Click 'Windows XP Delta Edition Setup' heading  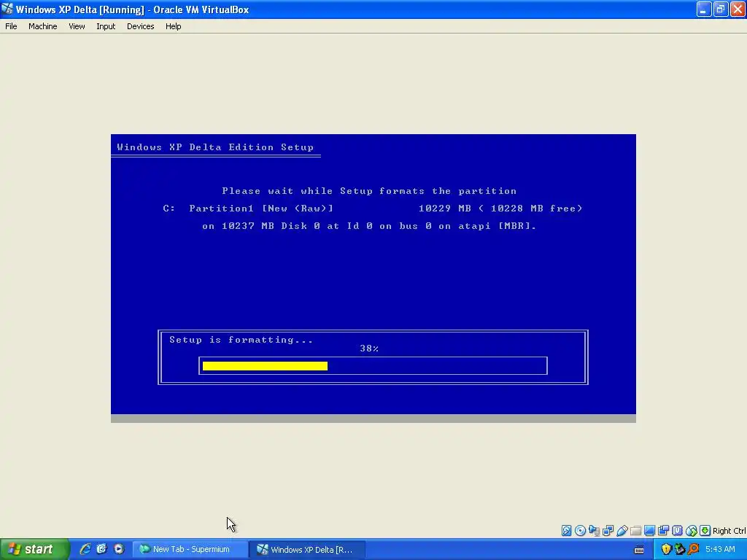tap(215, 147)
